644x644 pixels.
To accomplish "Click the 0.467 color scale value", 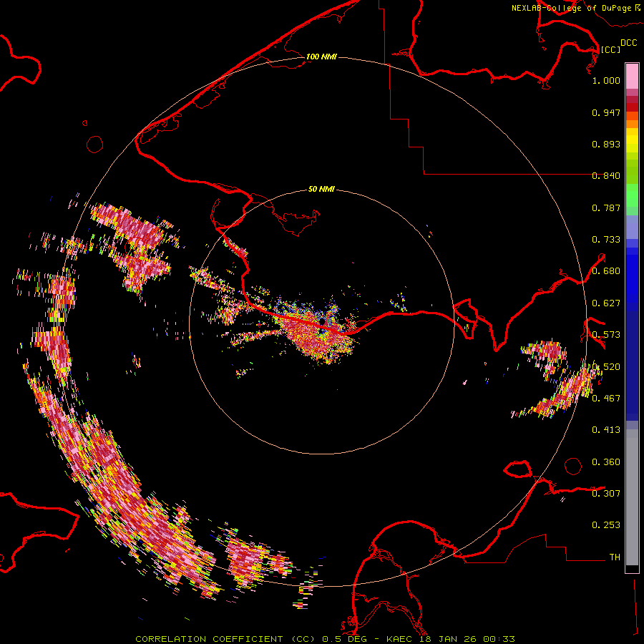I will pyautogui.click(x=606, y=399).
